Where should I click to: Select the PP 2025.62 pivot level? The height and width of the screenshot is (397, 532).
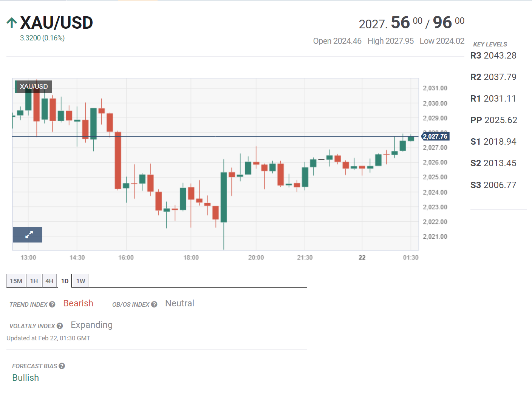pos(494,120)
